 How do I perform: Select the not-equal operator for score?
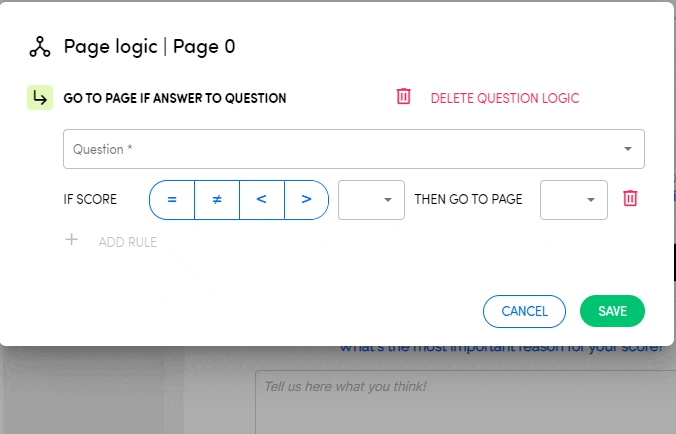[x=217, y=199]
